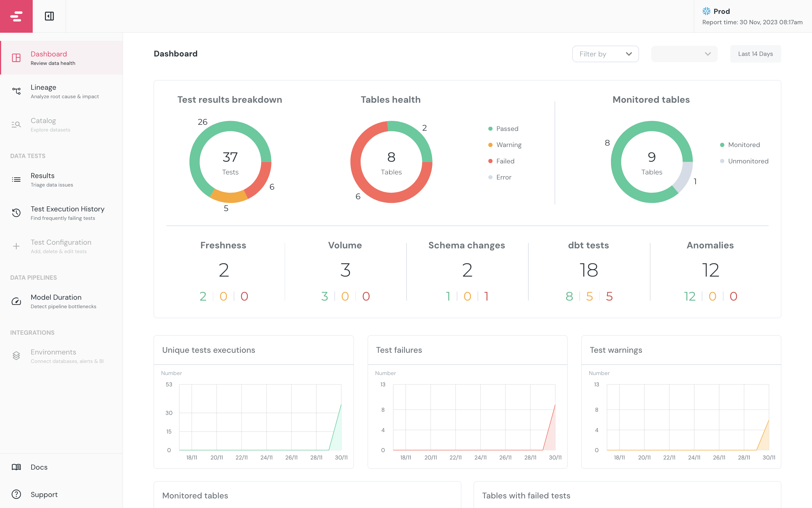Image resolution: width=812 pixels, height=508 pixels.
Task: Open the Dashboard menu item
Action: pos(61,58)
